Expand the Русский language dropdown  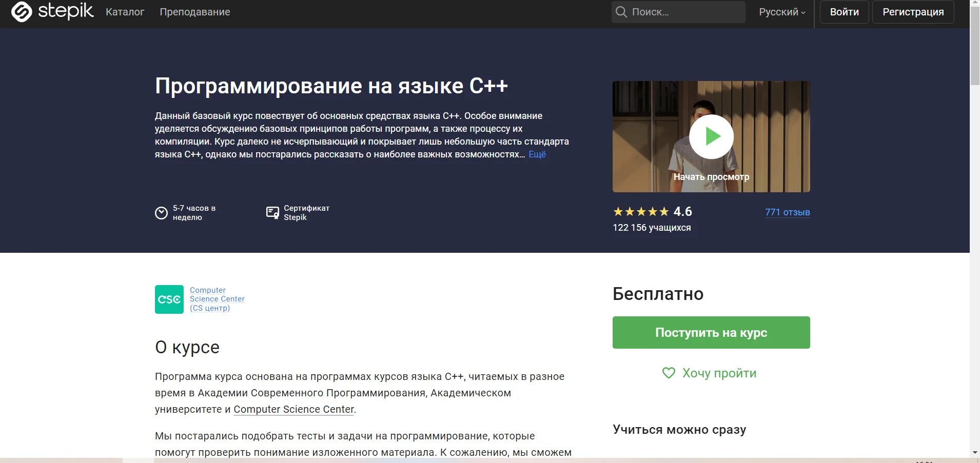(x=782, y=12)
